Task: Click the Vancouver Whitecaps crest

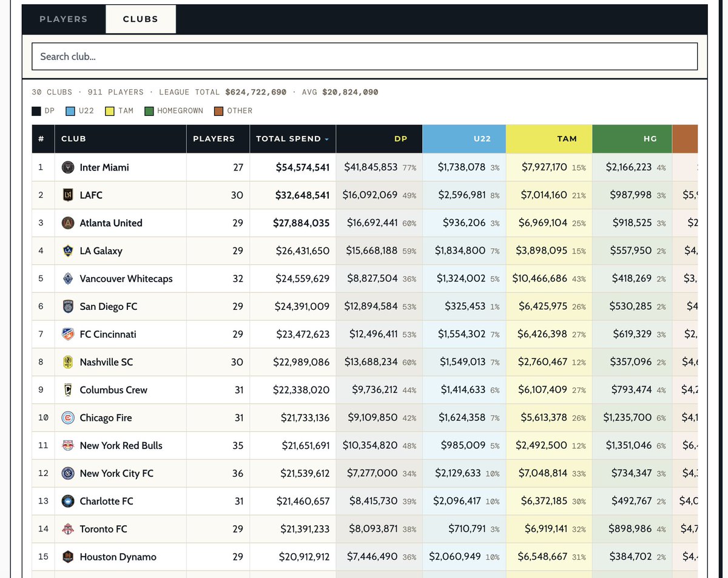Action: pyautogui.click(x=68, y=278)
